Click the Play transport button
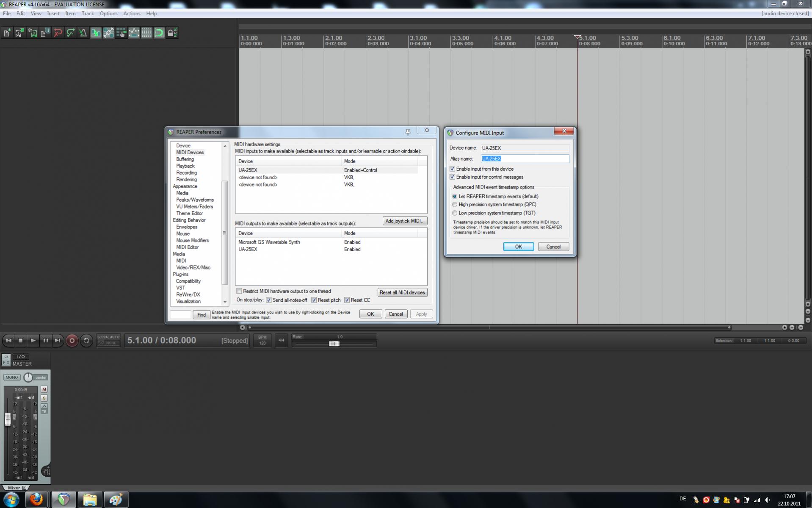This screenshot has width=812, height=508. (x=33, y=341)
